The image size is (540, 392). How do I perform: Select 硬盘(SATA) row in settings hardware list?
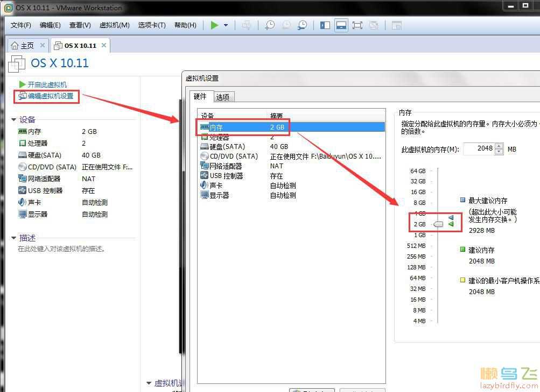(x=292, y=147)
